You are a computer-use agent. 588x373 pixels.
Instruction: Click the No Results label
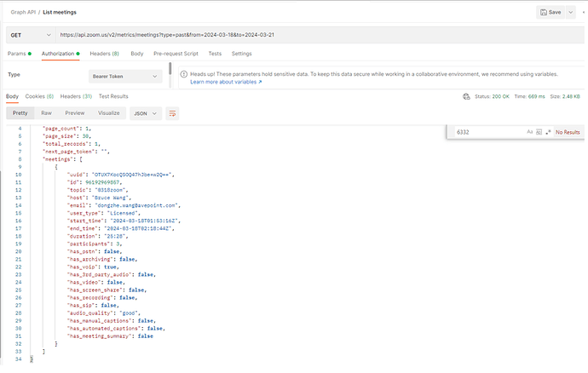568,132
